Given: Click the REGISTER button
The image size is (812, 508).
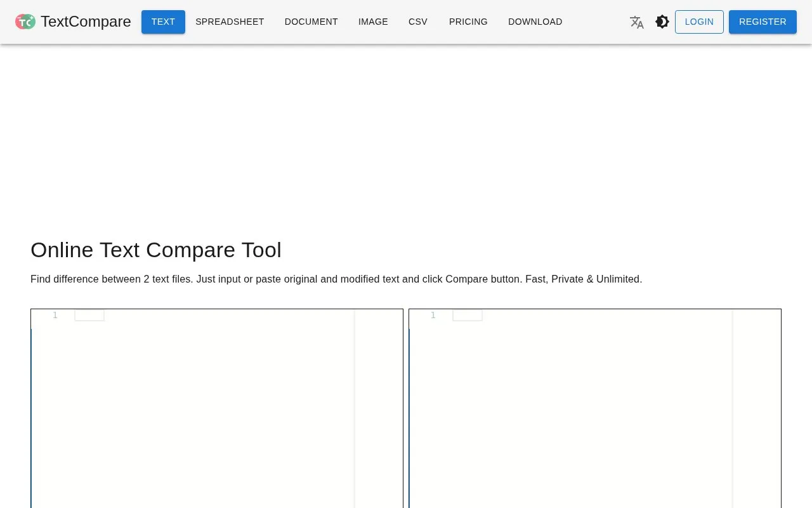Looking at the screenshot, I should (763, 22).
